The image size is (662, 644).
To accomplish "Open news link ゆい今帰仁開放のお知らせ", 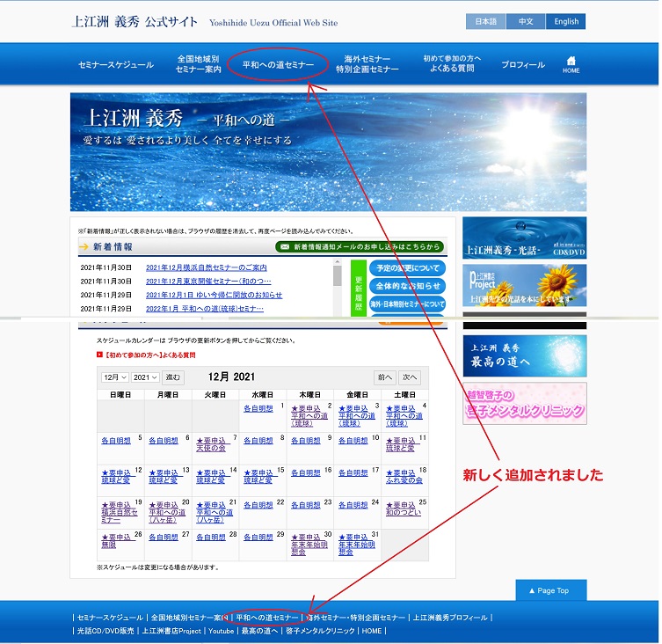I will coord(214,295).
